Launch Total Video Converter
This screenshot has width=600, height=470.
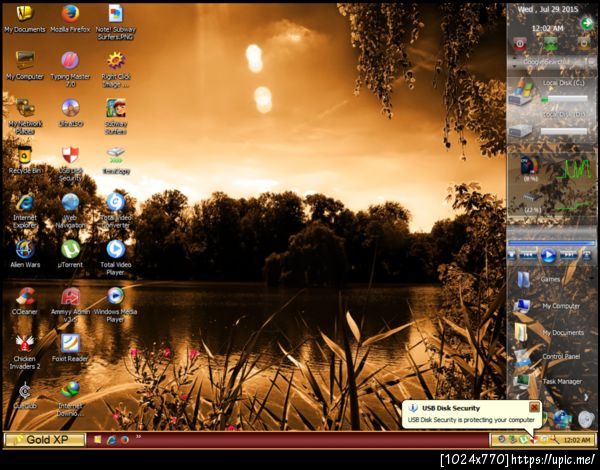pos(116,211)
